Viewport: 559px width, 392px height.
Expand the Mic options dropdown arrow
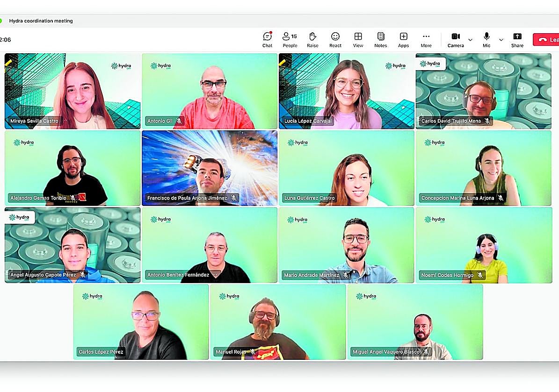tap(501, 40)
